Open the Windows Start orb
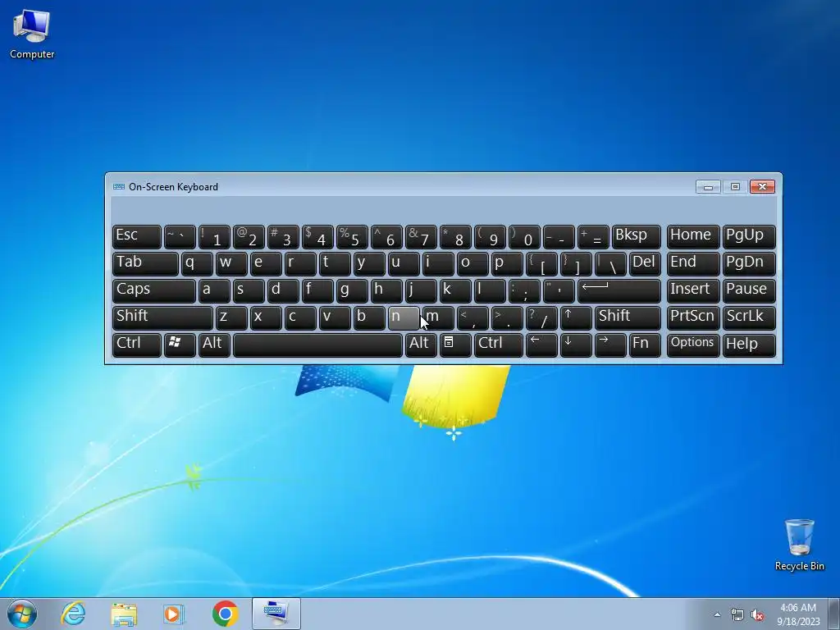The width and height of the screenshot is (840, 630). tap(22, 614)
